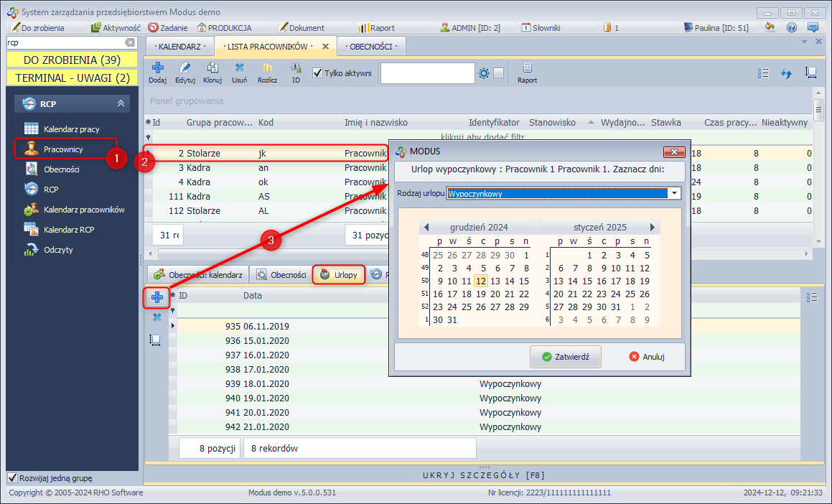Open Odczyty in the sidebar

[58, 250]
